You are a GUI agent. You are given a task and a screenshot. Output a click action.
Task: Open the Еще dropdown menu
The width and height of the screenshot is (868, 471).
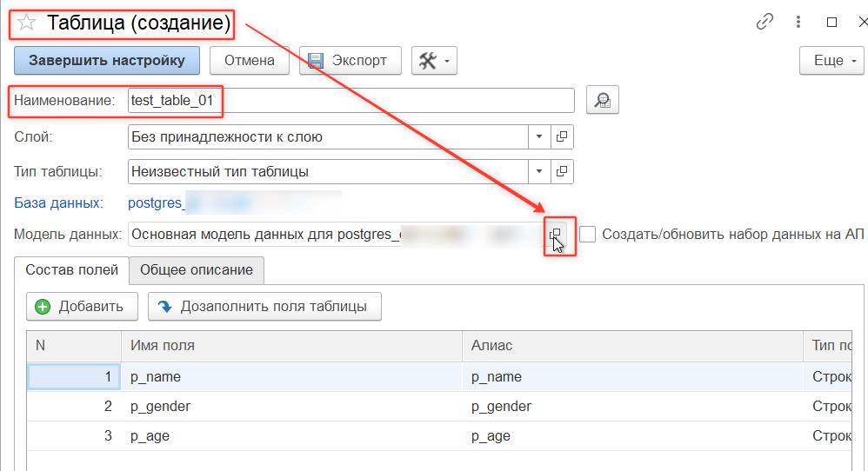pyautogui.click(x=831, y=61)
